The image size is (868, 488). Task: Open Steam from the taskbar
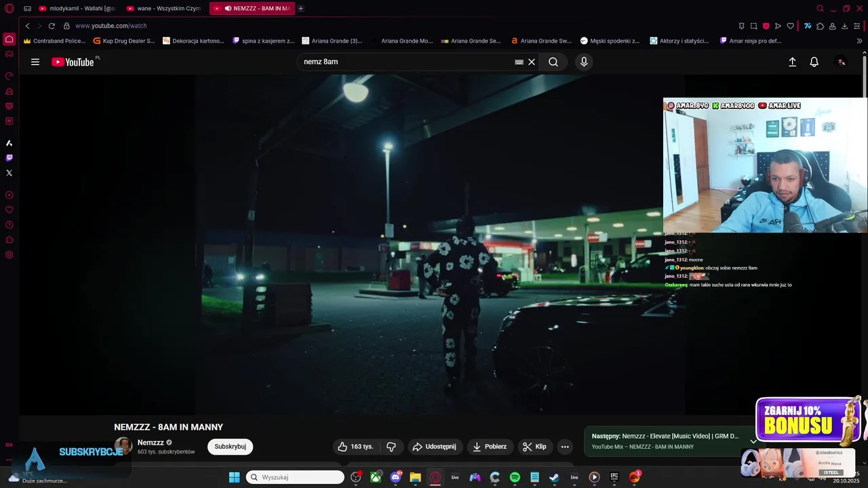tap(554, 477)
